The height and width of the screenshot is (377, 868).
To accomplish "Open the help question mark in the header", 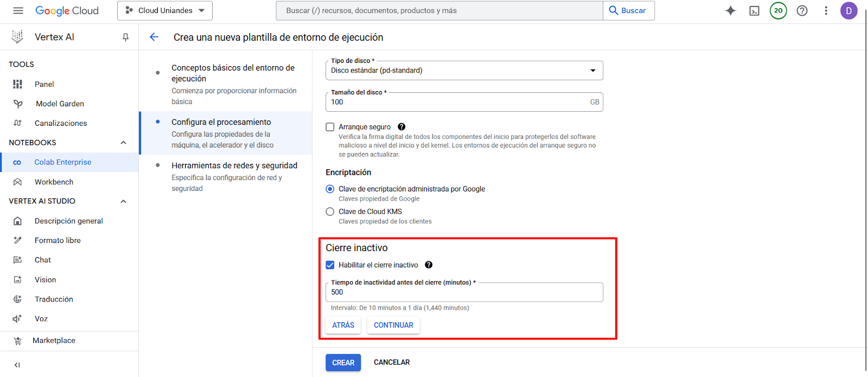I will coord(802,10).
